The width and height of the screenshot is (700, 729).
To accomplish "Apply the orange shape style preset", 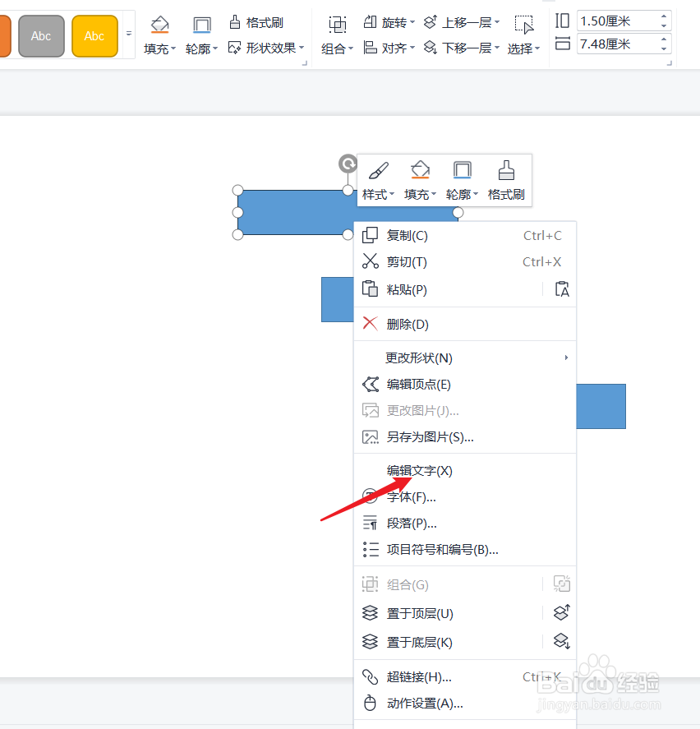I will 5,36.
